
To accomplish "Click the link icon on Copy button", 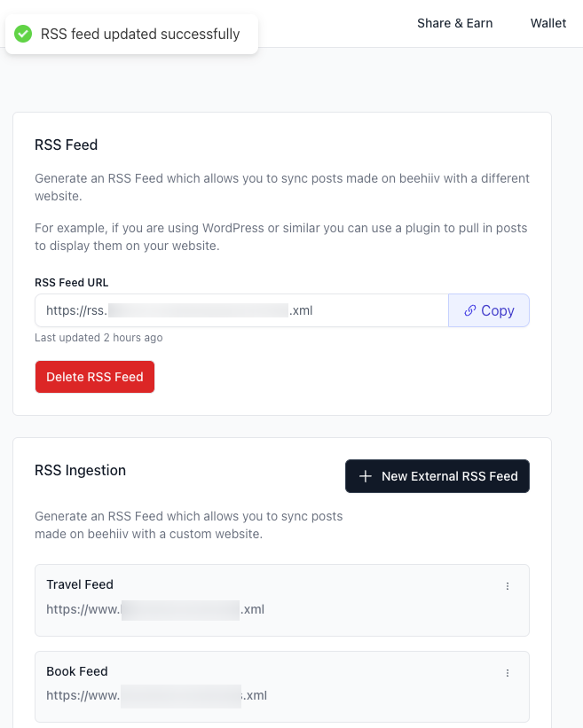I will pyautogui.click(x=470, y=311).
